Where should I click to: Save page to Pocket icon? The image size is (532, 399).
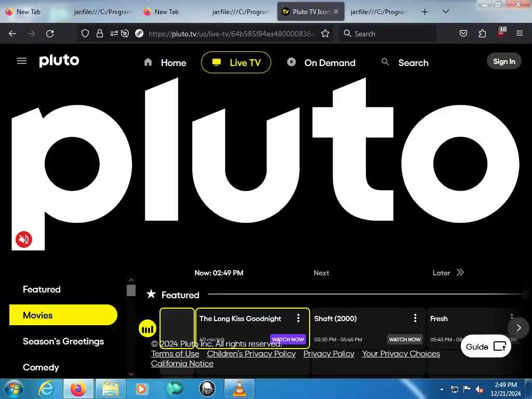click(463, 33)
